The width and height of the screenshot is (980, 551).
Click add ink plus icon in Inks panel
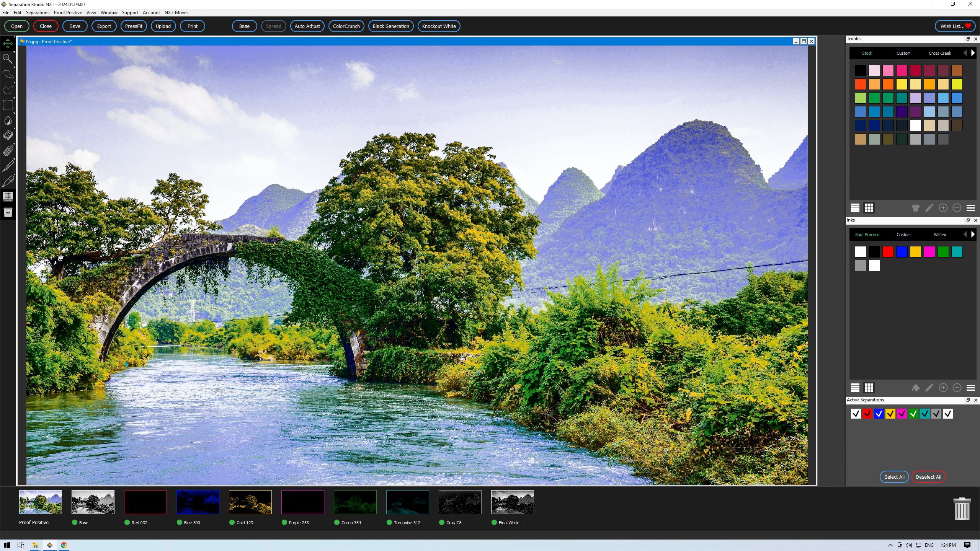pos(943,388)
